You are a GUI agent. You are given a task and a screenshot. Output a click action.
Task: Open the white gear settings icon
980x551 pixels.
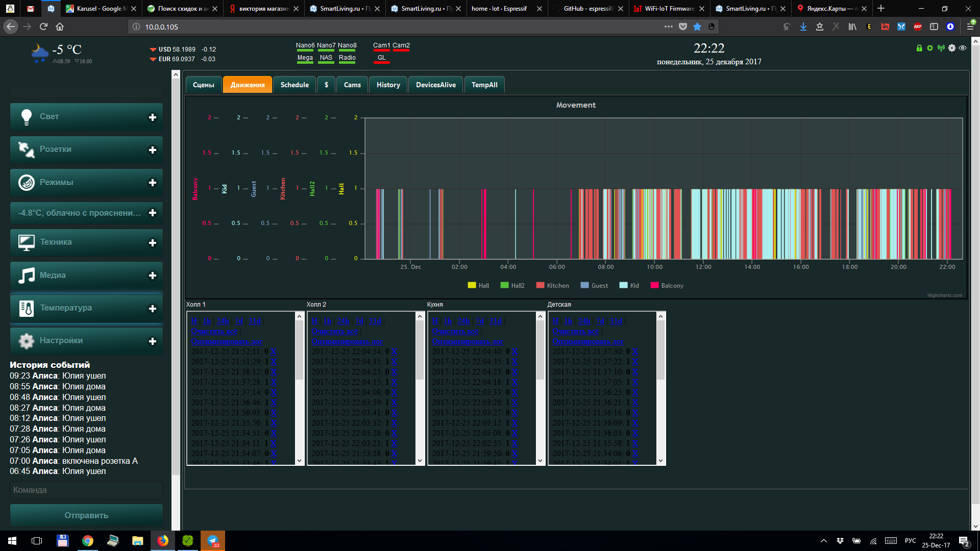(x=952, y=48)
